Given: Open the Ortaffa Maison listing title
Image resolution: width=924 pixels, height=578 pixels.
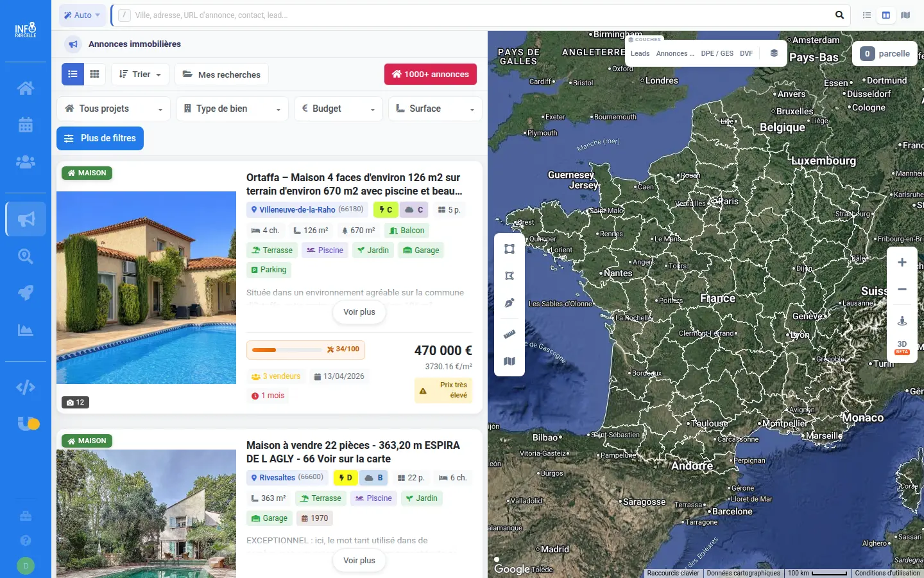Looking at the screenshot, I should 354,184.
